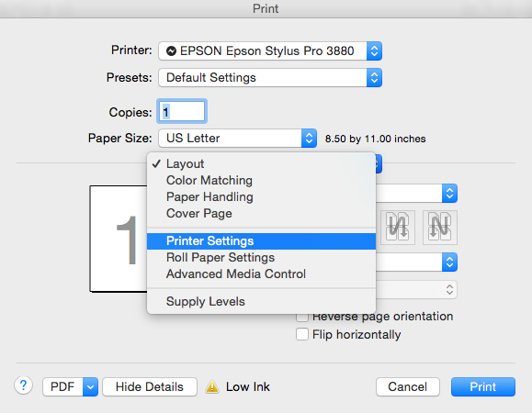Open Paper Handling from the menu
Screen dimensions: 532x413
(261, 196)
